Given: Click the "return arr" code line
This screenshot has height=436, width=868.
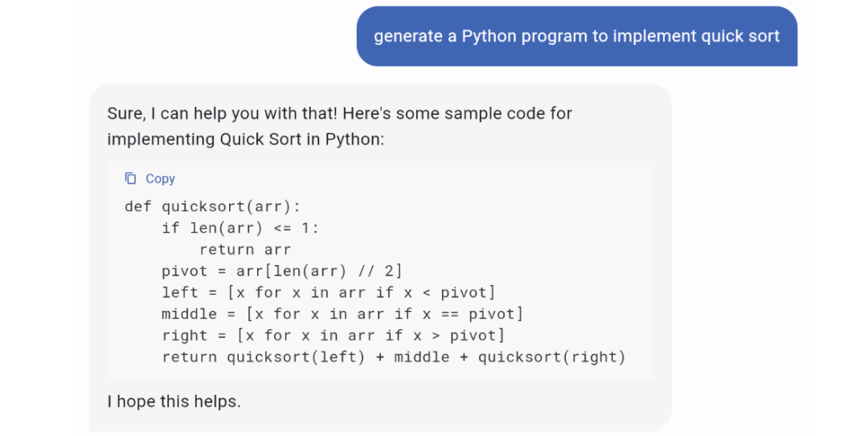Looking at the screenshot, I should pos(245,250).
